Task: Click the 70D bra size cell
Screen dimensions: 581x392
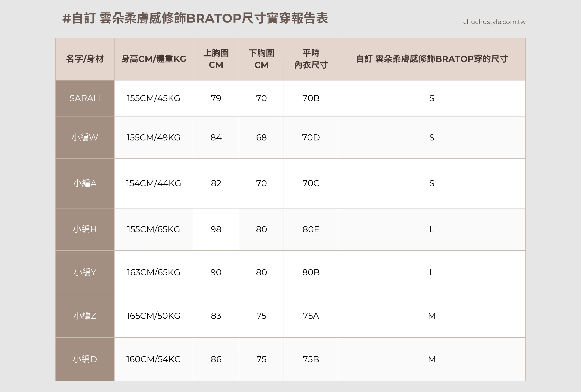Action: pyautogui.click(x=311, y=137)
